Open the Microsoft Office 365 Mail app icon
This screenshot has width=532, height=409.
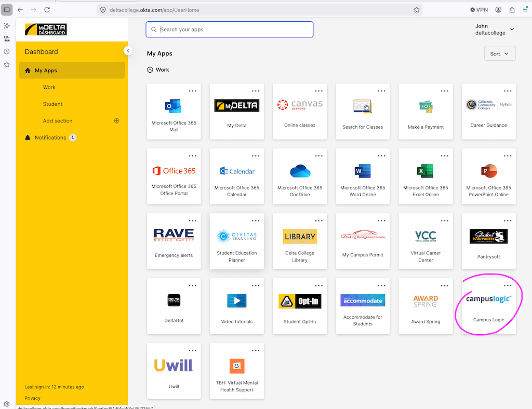pyautogui.click(x=174, y=106)
